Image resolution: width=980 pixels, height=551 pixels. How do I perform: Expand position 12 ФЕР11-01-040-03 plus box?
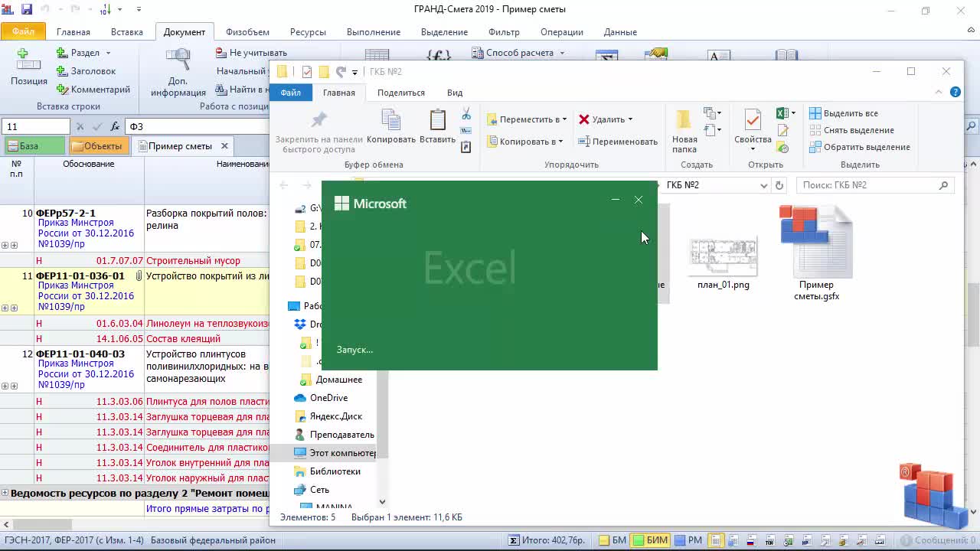point(5,386)
